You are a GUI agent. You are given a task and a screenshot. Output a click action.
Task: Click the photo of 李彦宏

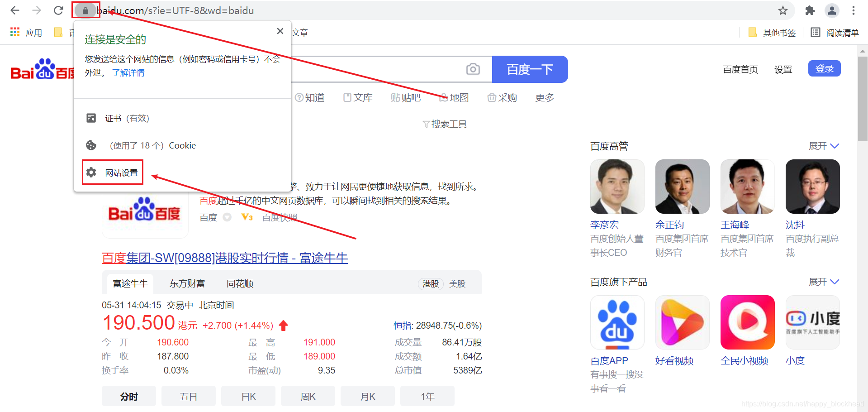(x=617, y=187)
